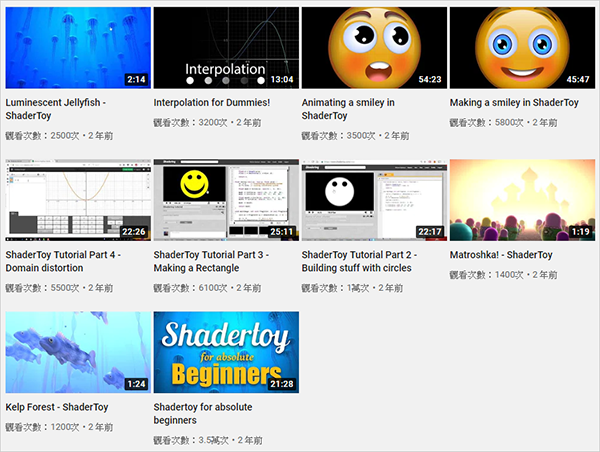
Task: Open 'ShaderToy Tutorial Part 4 - Domain distortion' title
Action: 67,261
